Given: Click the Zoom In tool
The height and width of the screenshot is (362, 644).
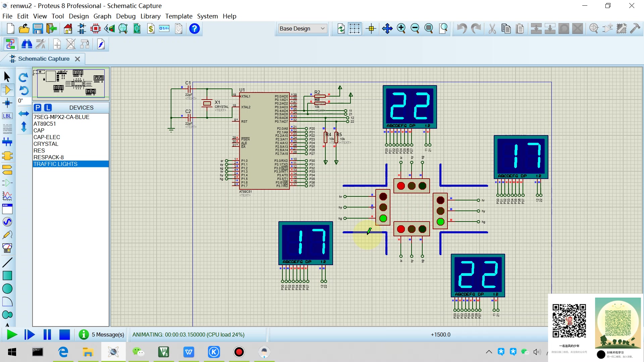Looking at the screenshot, I should tap(401, 28).
